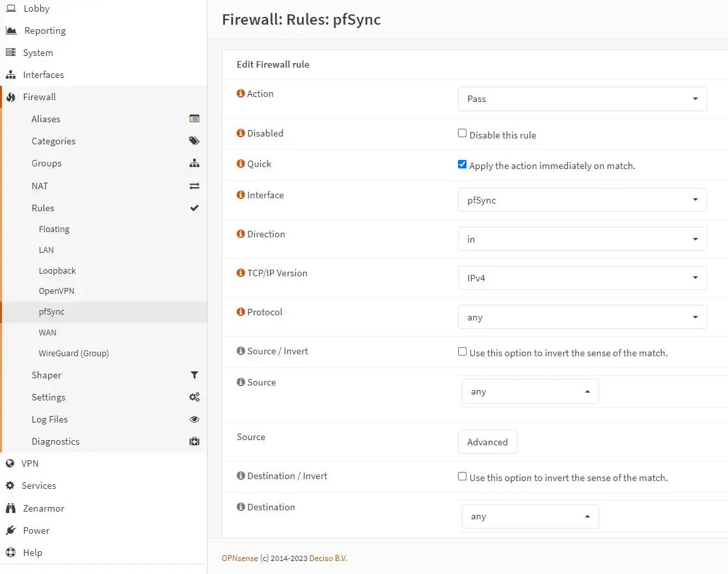
Task: Open the Floating rules page
Action: point(54,229)
